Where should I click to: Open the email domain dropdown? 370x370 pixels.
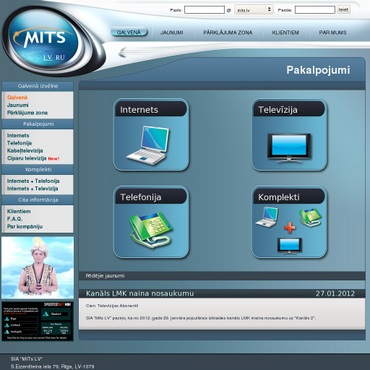pyautogui.click(x=254, y=10)
